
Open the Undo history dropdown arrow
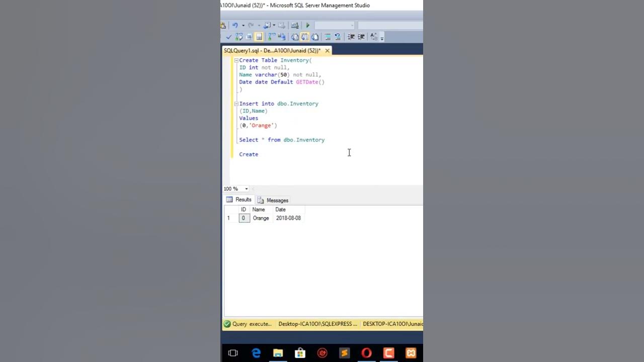coord(243,26)
